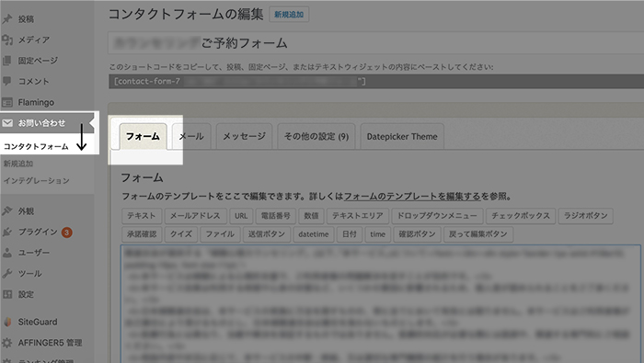
Task: Insert a ファイル tag
Action: [x=220, y=234]
